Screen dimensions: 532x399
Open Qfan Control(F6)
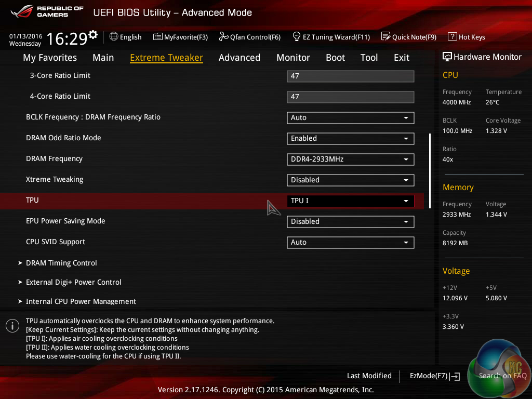click(x=250, y=37)
